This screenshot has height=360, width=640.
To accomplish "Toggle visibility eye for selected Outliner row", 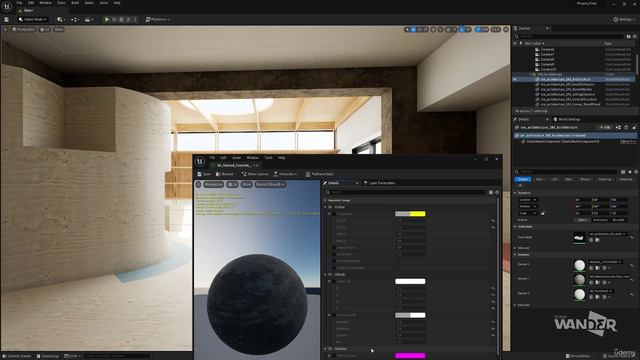I will [515, 79].
